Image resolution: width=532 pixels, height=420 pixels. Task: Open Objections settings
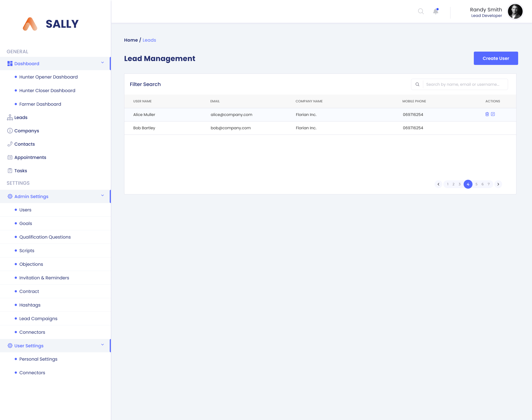coord(31,264)
